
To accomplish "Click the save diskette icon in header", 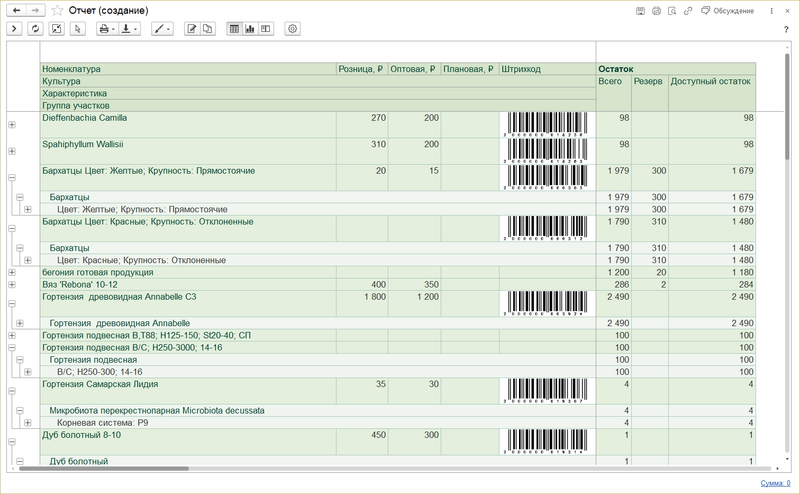I will coord(640,11).
